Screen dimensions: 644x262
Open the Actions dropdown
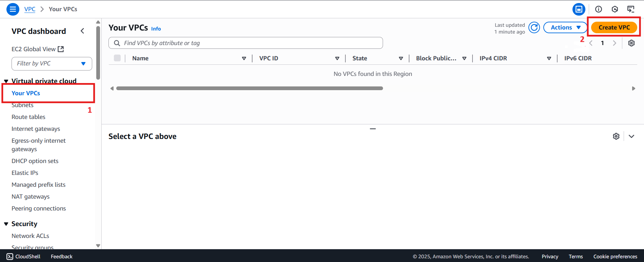click(x=565, y=27)
